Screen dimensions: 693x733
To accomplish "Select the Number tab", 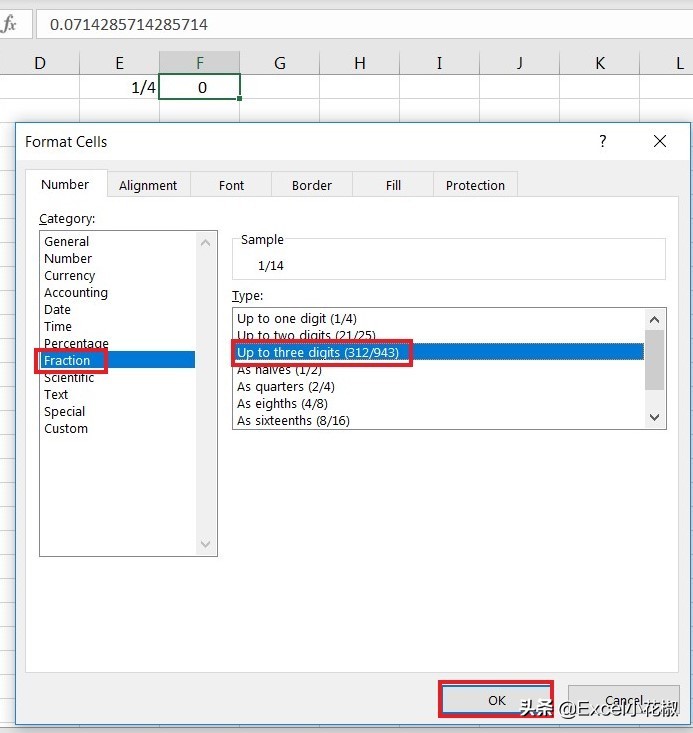I will click(65, 184).
